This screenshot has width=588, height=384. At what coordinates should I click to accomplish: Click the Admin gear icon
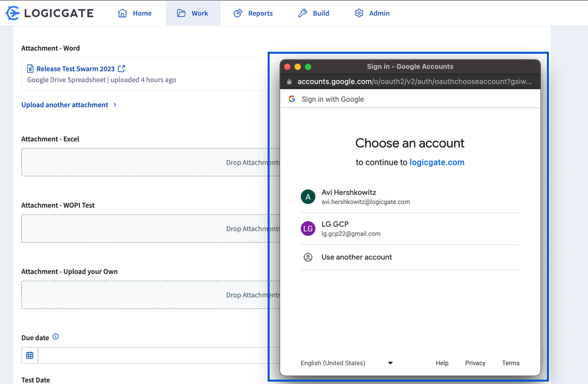tap(359, 13)
